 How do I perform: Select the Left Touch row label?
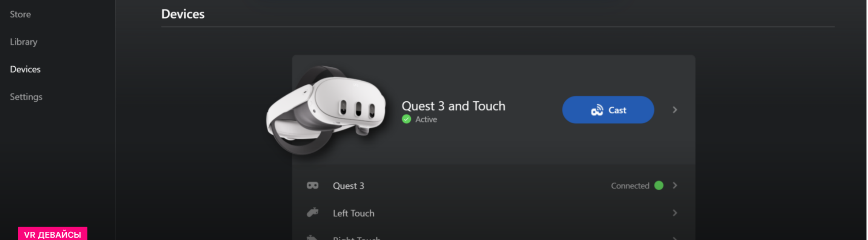(353, 213)
